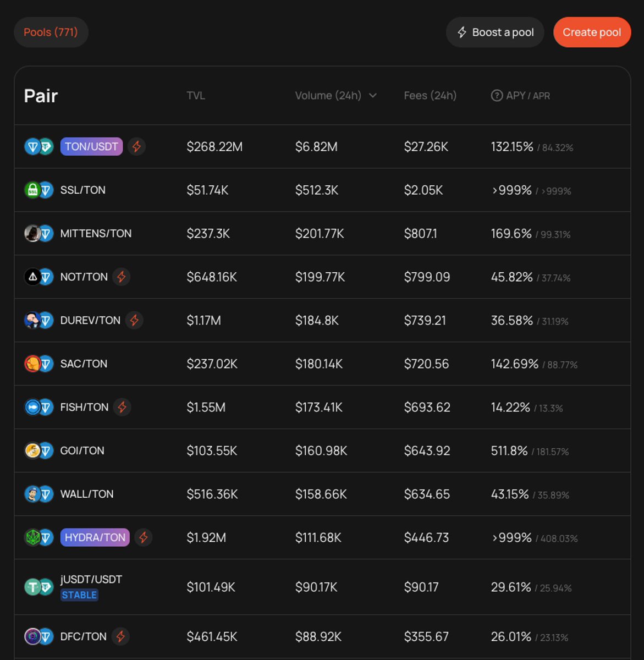Sort the table by TVL column

point(196,96)
